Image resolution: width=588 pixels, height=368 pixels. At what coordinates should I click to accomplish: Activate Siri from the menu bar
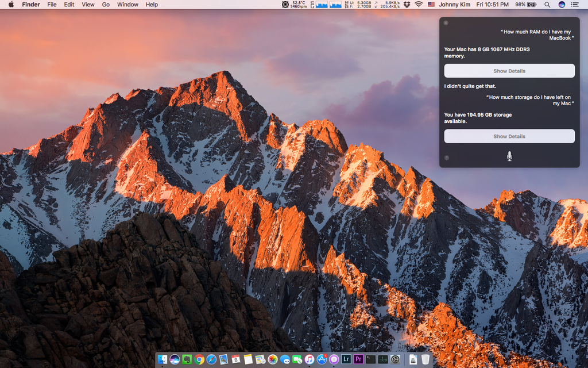(x=562, y=5)
